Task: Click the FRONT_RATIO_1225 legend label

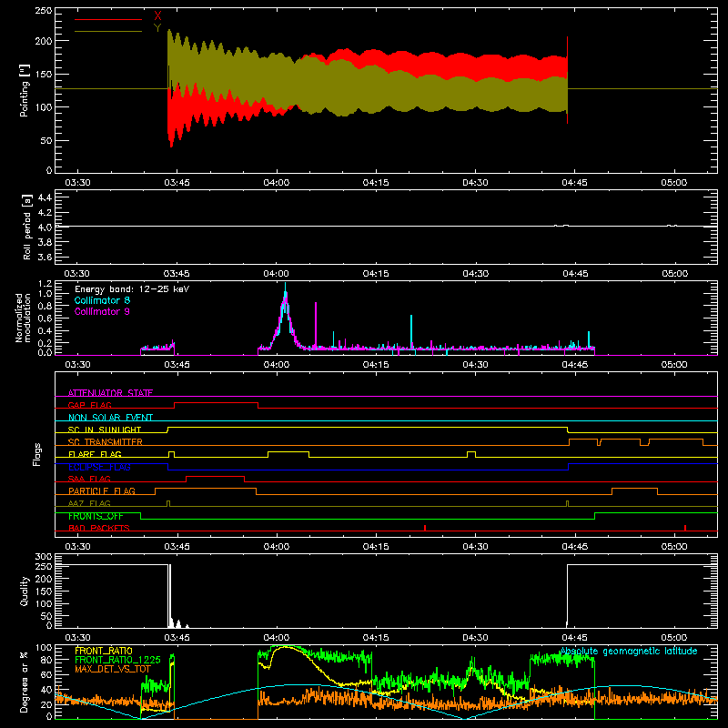Action: click(x=117, y=660)
